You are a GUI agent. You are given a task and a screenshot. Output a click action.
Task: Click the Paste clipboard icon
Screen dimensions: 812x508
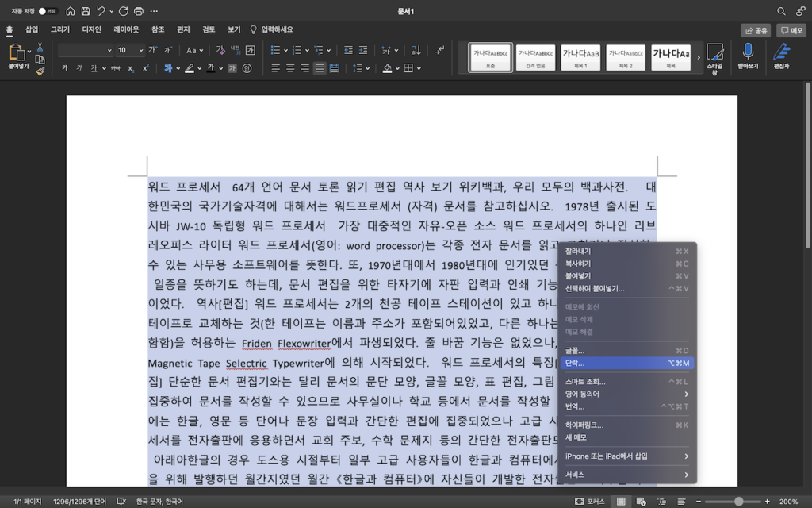16,52
